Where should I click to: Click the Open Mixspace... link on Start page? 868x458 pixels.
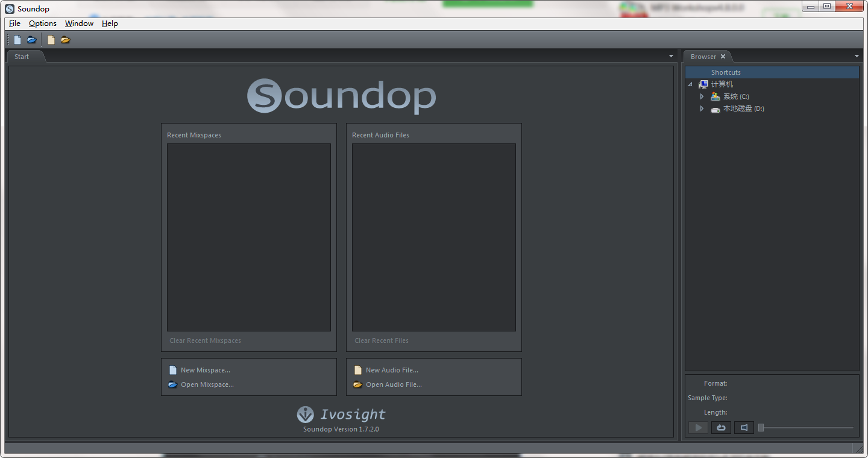coord(207,384)
